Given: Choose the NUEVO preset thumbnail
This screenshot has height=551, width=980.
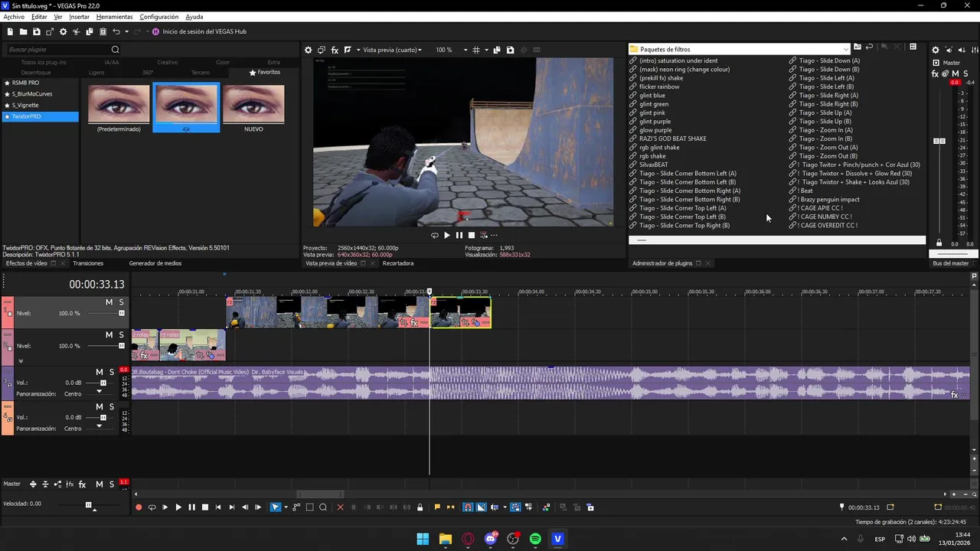Looking at the screenshot, I should pos(253,107).
